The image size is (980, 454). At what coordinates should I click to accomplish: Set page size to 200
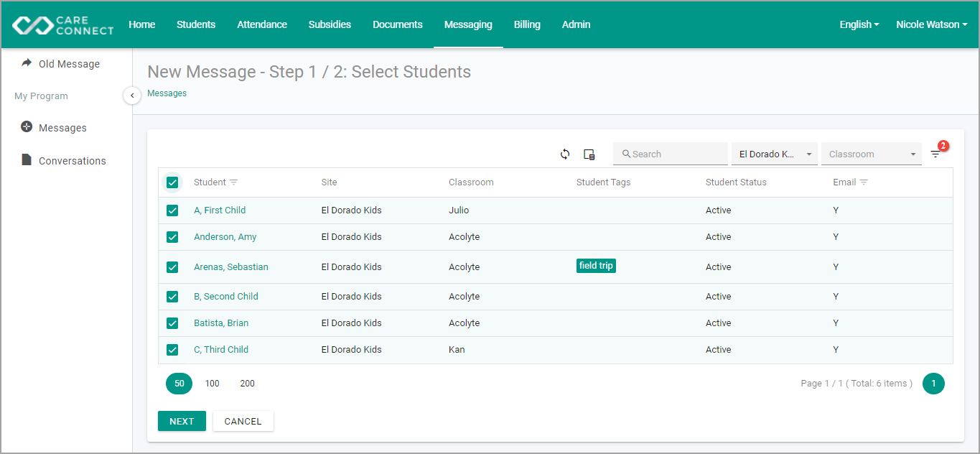[x=247, y=384]
